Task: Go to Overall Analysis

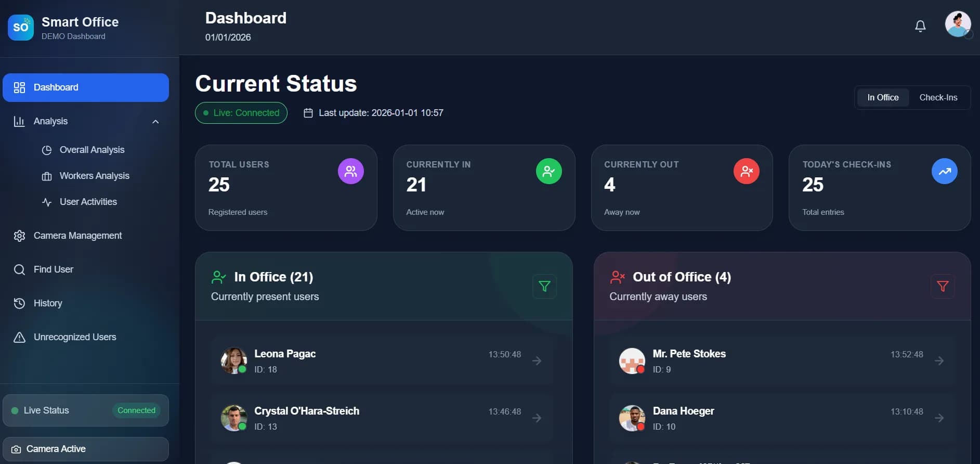Action: tap(92, 150)
